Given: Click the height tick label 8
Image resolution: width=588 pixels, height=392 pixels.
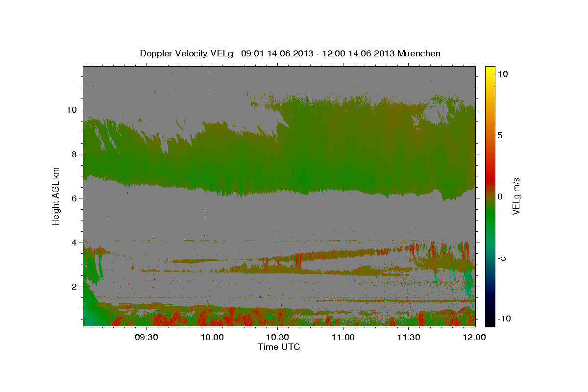Looking at the screenshot, I should tap(75, 154).
